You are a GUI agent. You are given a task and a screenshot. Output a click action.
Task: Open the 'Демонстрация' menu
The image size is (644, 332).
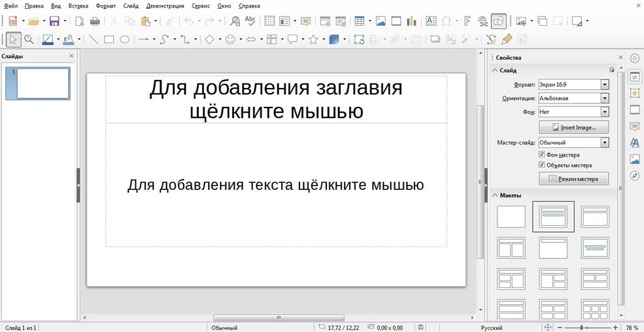point(165,6)
